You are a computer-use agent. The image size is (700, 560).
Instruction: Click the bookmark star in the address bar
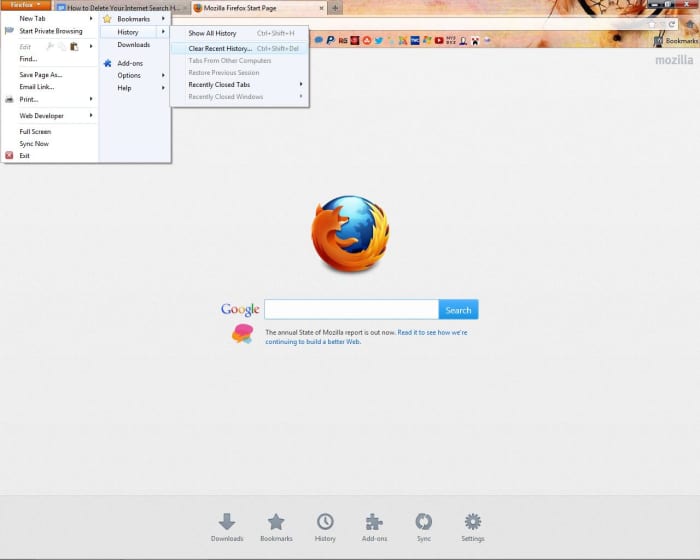point(652,25)
